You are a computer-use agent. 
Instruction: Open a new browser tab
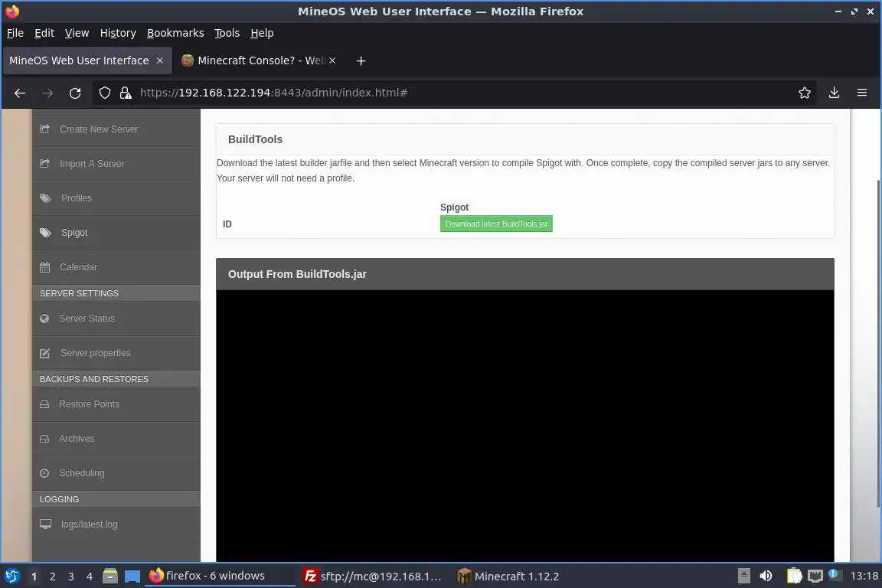click(361, 60)
